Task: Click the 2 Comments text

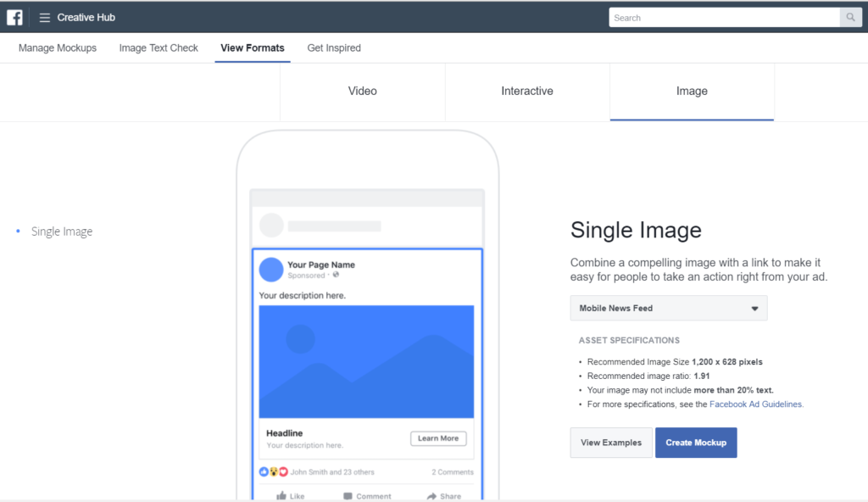Action: 453,472
